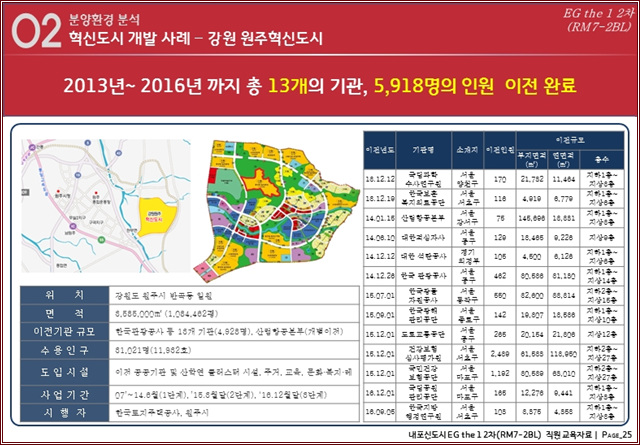The image size is (640, 445).
Task: Click the orange highlighted parcel in the land-use map
Action: pos(261,182)
